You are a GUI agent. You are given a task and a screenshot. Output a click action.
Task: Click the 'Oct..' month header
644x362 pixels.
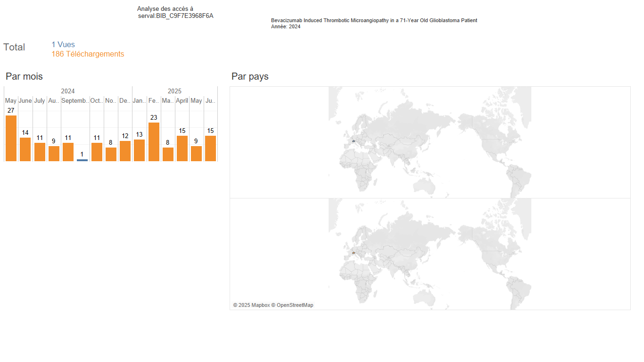97,100
